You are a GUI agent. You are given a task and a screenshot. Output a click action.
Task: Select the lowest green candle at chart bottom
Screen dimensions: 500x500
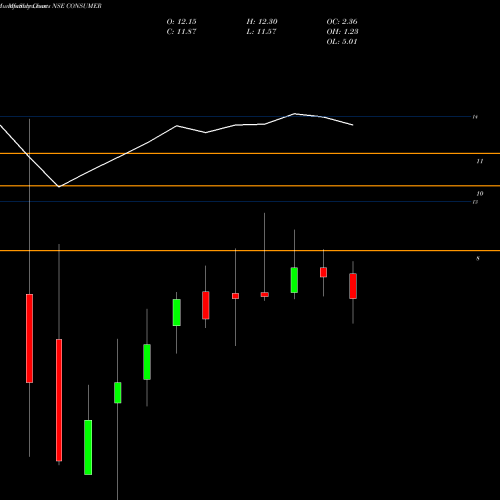click(88, 447)
